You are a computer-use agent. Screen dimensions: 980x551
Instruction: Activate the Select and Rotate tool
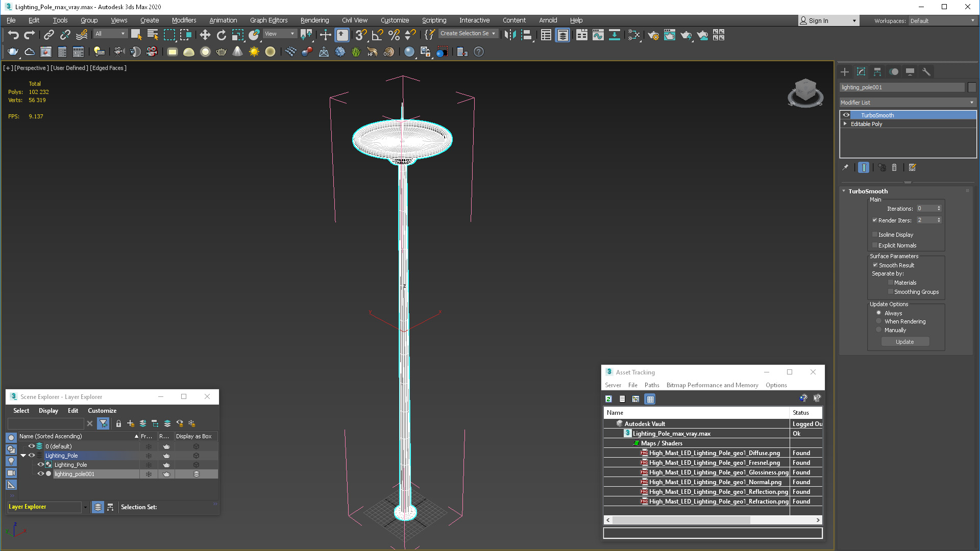click(x=221, y=35)
